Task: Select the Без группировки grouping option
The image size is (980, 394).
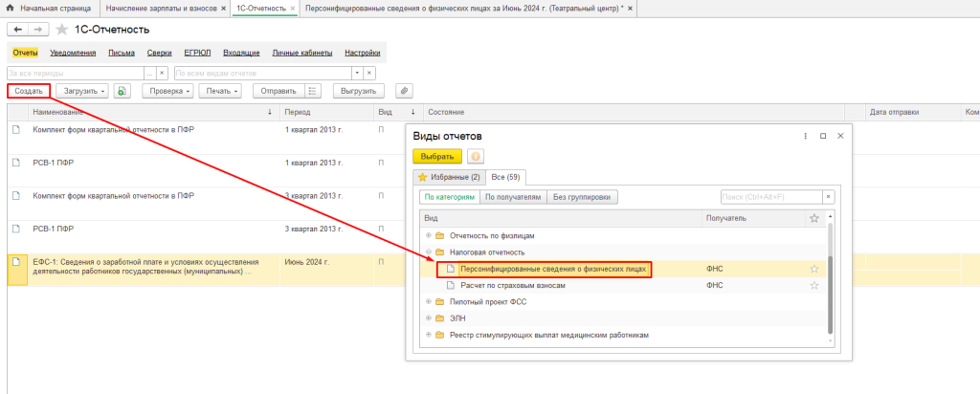Action: click(x=583, y=197)
